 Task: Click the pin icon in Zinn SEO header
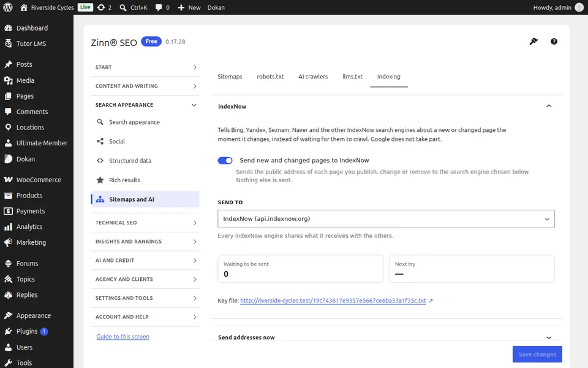[533, 41]
